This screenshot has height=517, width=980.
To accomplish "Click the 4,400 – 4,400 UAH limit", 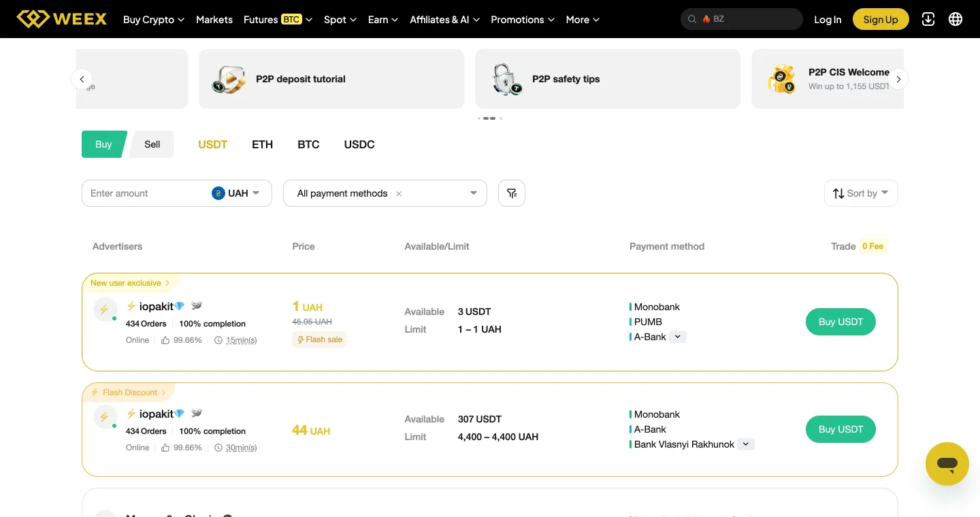I will [x=498, y=437].
